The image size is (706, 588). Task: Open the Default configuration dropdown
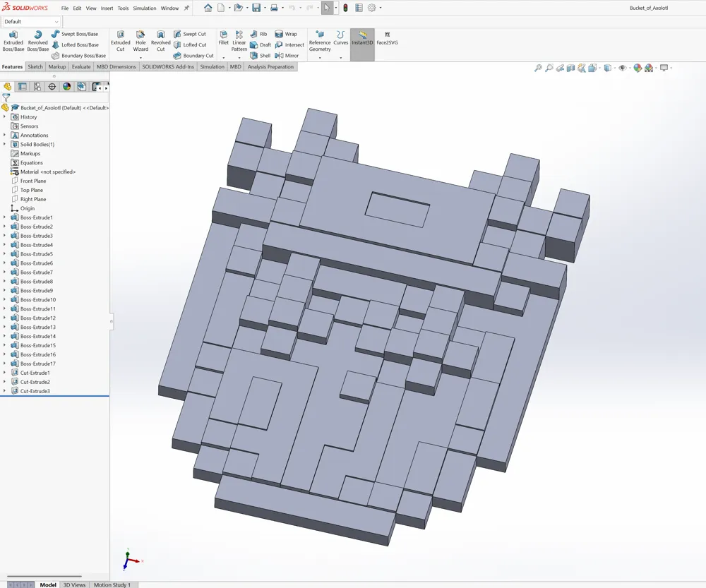[x=32, y=22]
